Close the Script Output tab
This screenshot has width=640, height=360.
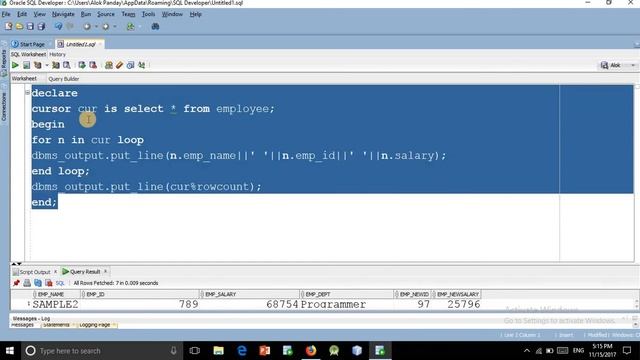click(x=56, y=271)
